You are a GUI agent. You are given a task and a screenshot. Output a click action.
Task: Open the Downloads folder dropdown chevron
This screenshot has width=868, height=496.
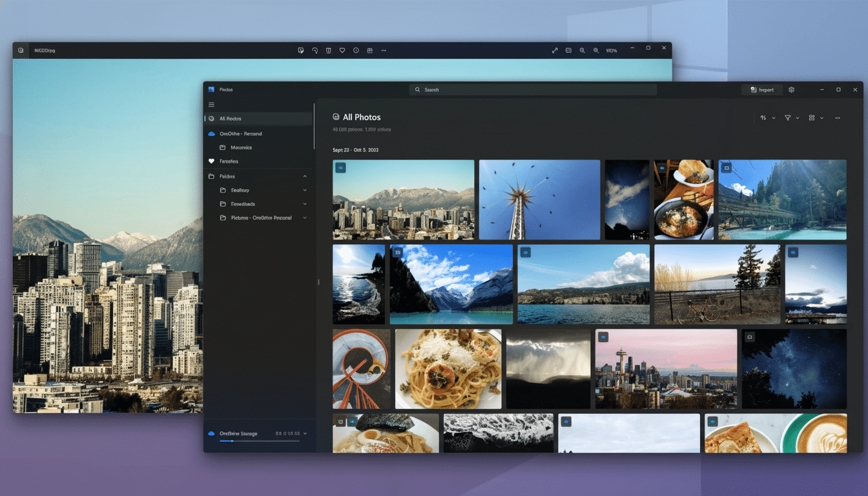pos(304,203)
